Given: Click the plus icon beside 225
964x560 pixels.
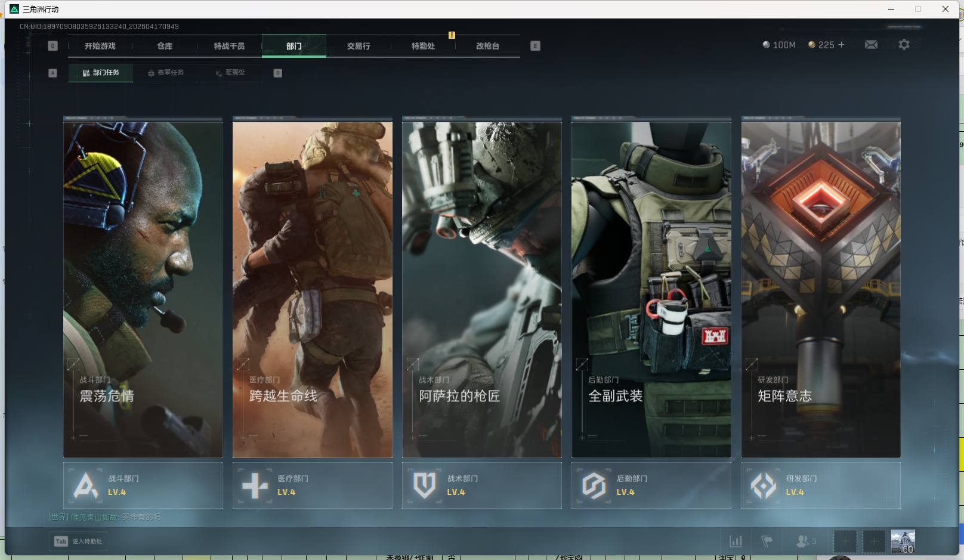Looking at the screenshot, I should pyautogui.click(x=841, y=45).
